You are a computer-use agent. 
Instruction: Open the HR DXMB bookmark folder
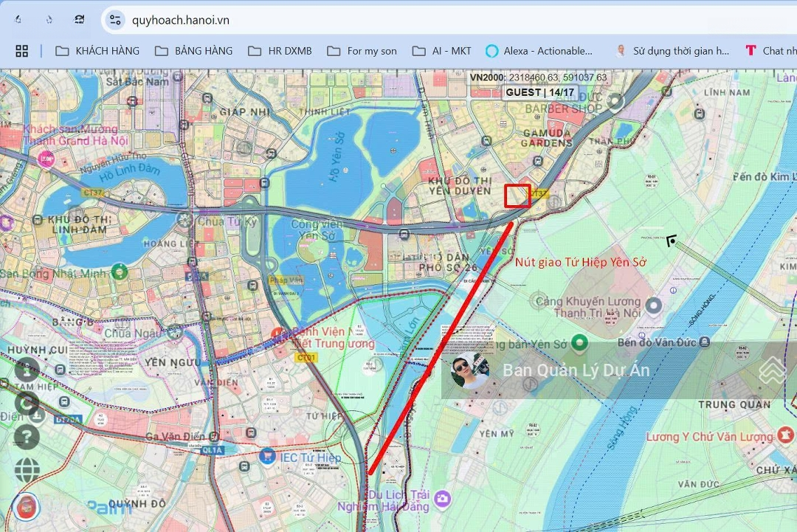pos(280,51)
